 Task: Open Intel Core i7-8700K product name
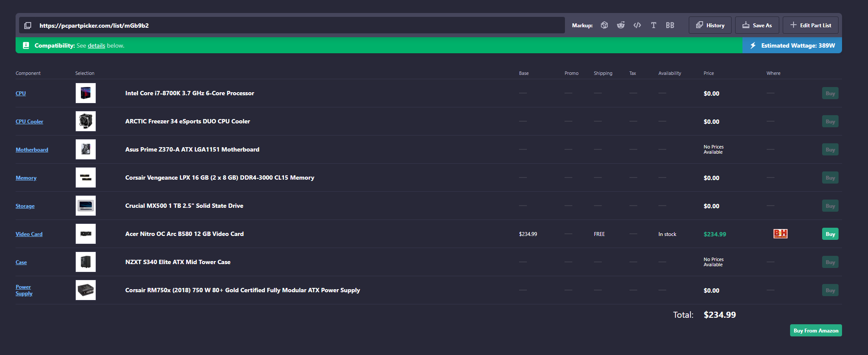[x=190, y=93]
